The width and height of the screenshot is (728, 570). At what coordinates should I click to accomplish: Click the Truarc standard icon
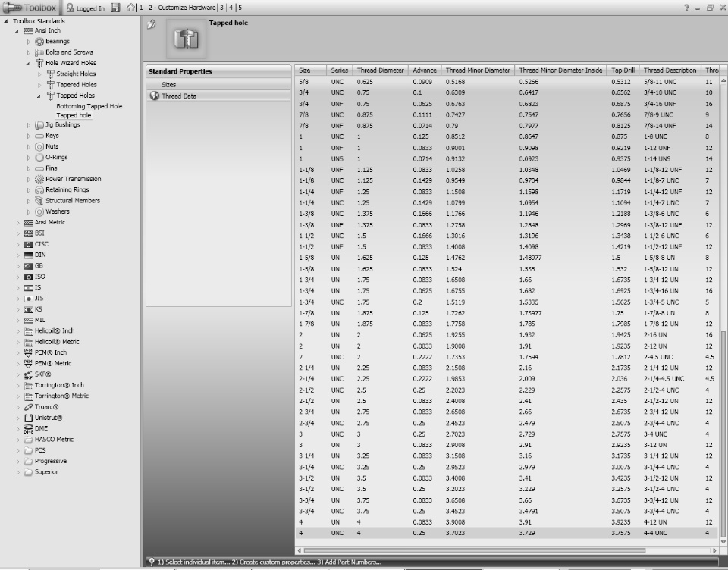[x=28, y=407]
